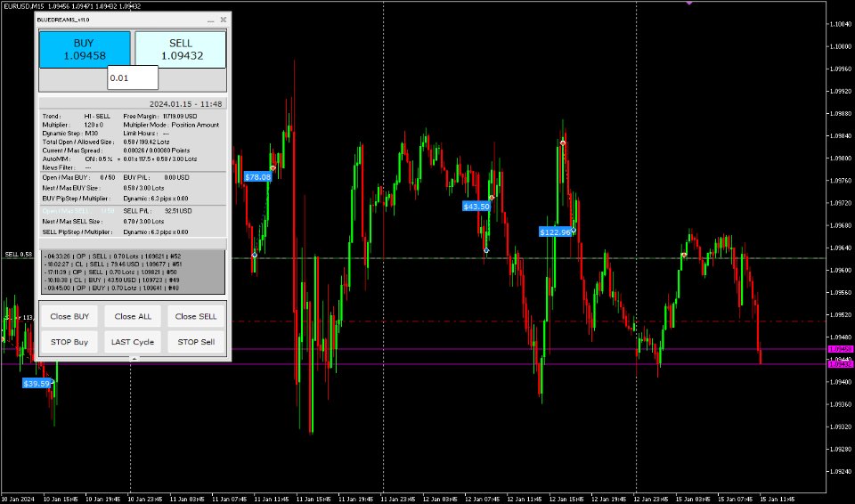This screenshot has height=504, width=855.
Task: Click the SELL 1.09432 button
Action: (x=181, y=49)
